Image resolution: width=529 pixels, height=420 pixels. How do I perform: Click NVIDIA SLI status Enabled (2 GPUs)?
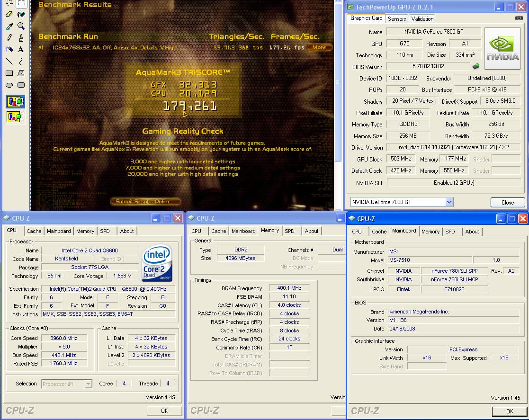pyautogui.click(x=454, y=182)
